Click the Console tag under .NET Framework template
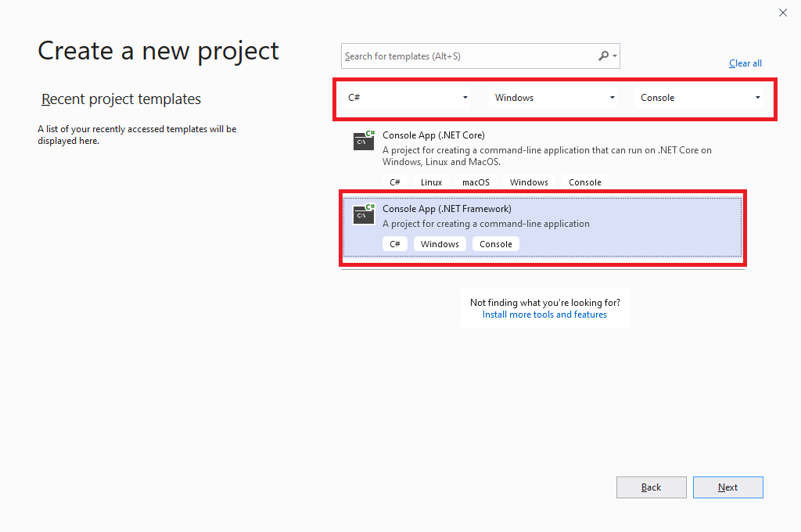The image size is (801, 532). point(495,244)
